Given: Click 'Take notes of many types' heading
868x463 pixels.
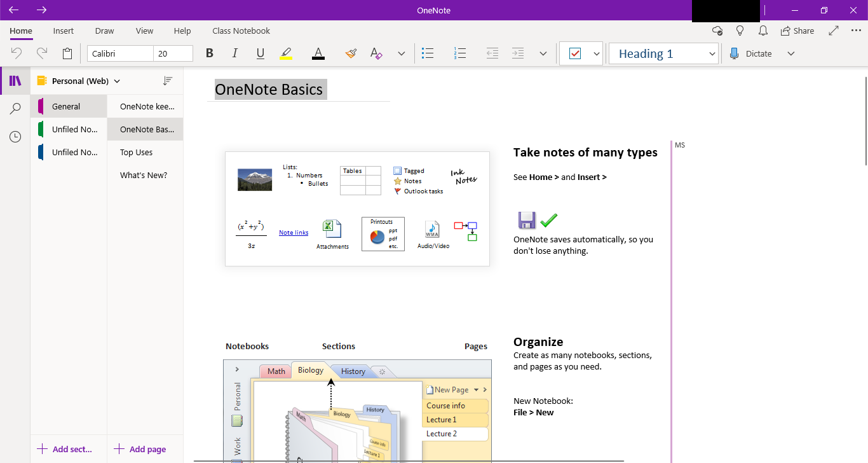Looking at the screenshot, I should pos(585,153).
